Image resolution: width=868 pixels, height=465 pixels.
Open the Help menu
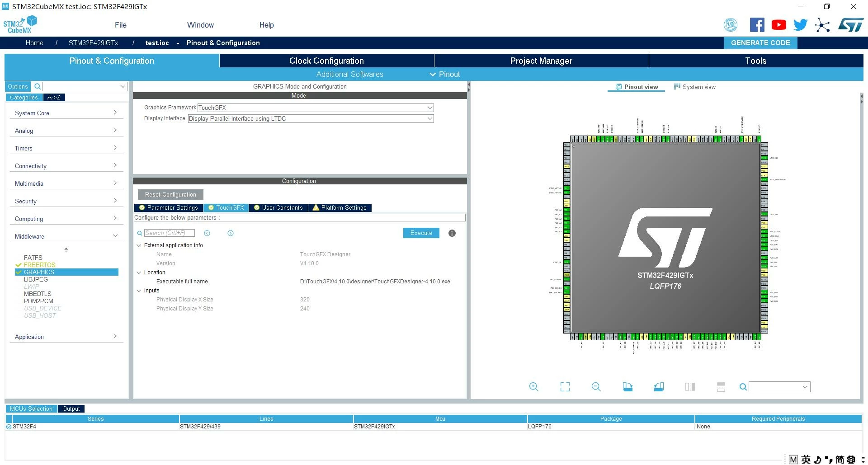266,25
